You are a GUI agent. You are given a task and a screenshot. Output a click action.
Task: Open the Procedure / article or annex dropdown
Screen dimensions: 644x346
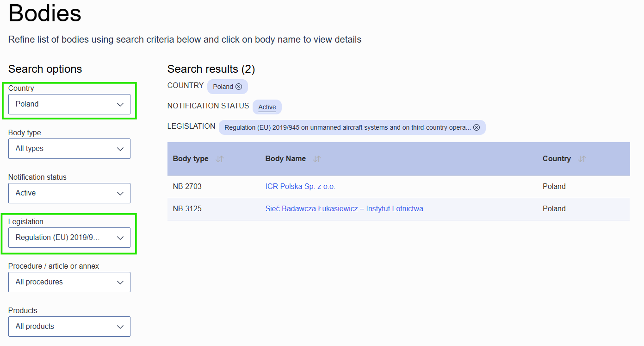(69, 282)
